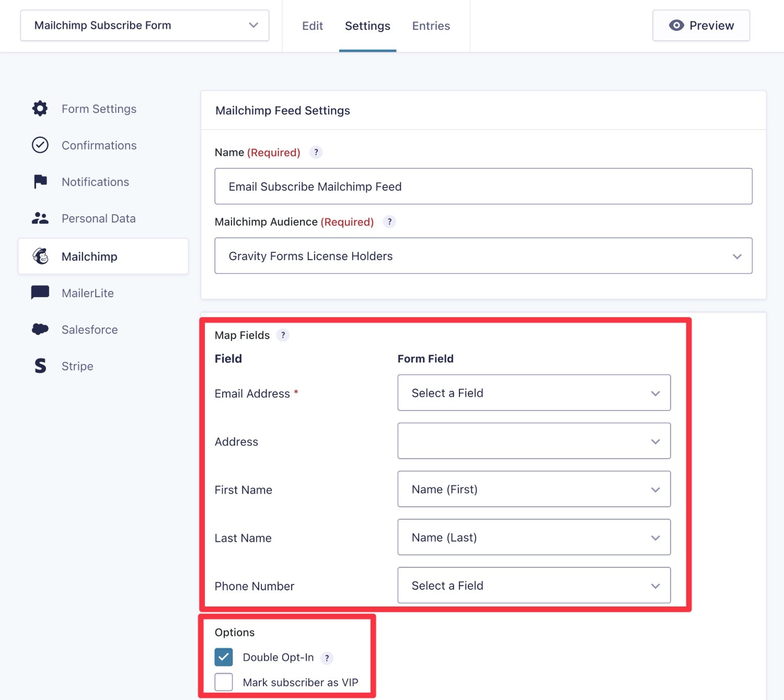784x700 pixels.
Task: Open the Email Address form field dropdown
Action: (x=534, y=393)
